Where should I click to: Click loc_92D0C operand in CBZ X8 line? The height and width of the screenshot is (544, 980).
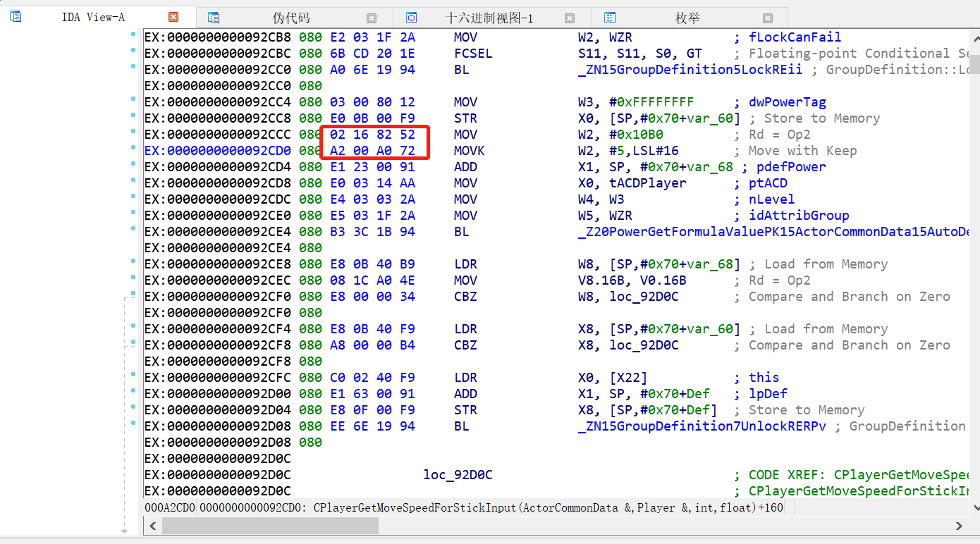644,345
